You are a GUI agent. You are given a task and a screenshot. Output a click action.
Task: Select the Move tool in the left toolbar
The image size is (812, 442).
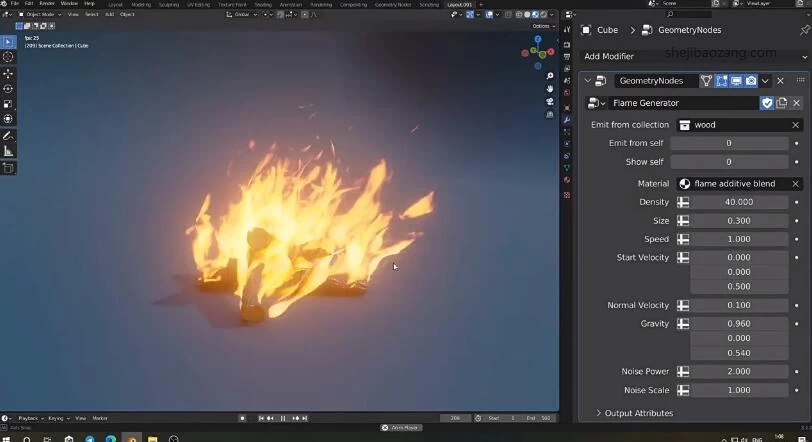pos(8,73)
